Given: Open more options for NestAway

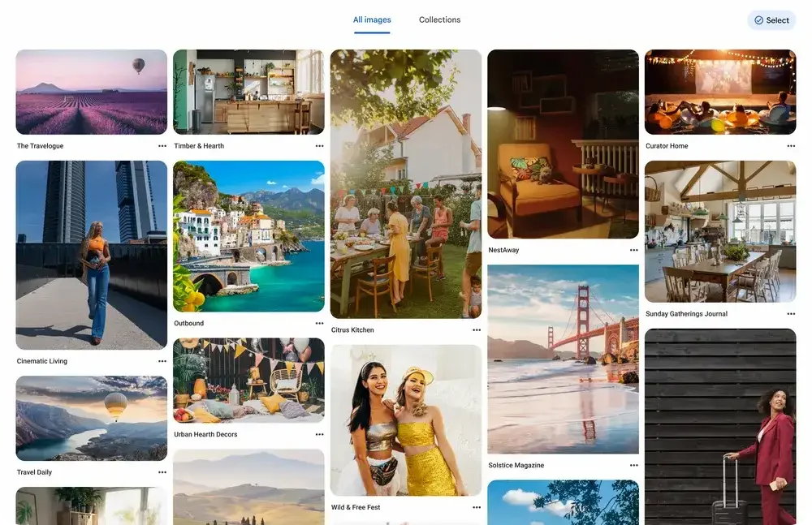Looking at the screenshot, I should coord(634,250).
